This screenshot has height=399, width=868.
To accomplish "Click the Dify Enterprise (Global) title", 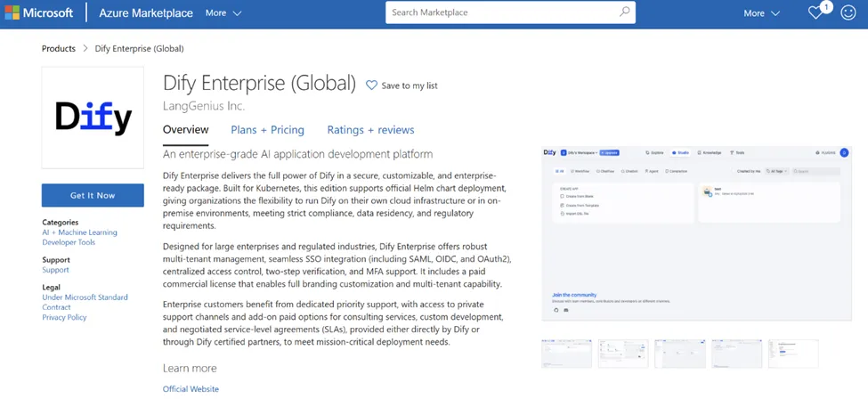I will [260, 83].
